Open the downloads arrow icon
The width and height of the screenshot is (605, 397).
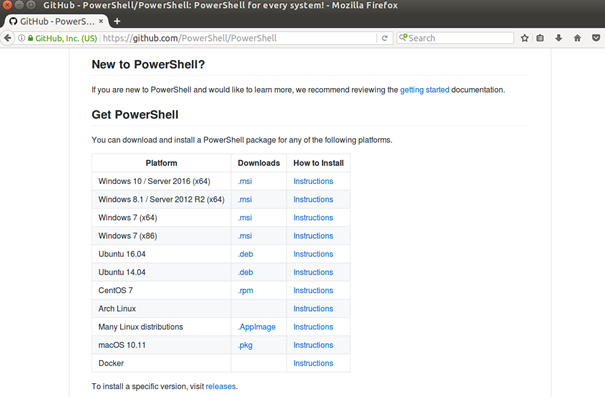(x=558, y=38)
